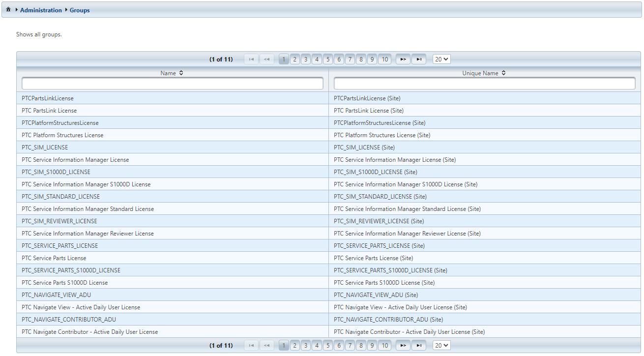This screenshot has height=356, width=644.
Task: Jump to last page in top paginator
Action: [x=418, y=59]
